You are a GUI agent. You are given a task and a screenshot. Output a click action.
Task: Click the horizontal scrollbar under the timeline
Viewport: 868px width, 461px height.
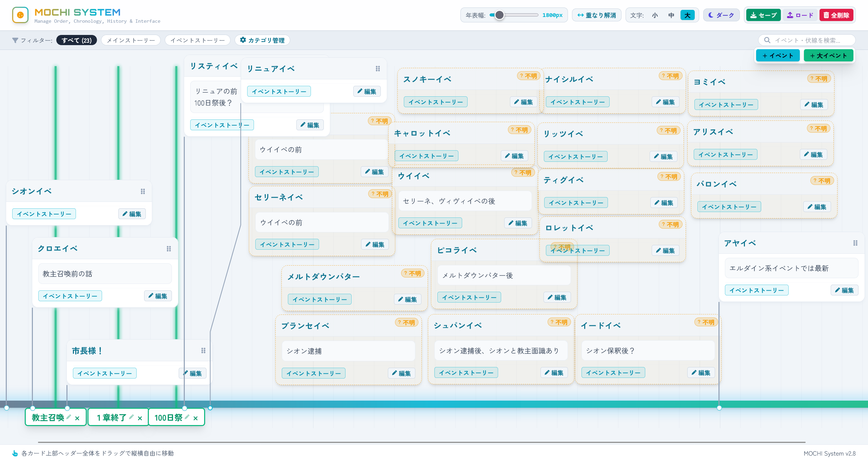421,442
